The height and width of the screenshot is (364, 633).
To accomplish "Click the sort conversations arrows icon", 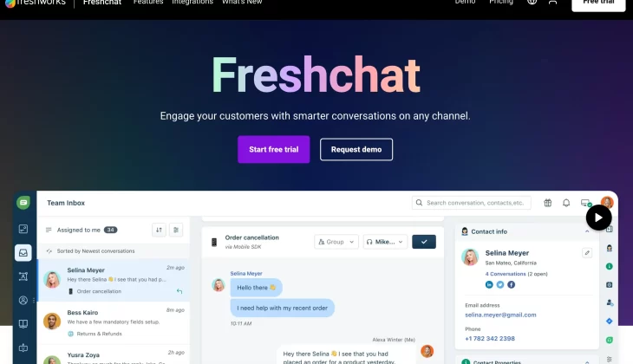I will pos(159,230).
